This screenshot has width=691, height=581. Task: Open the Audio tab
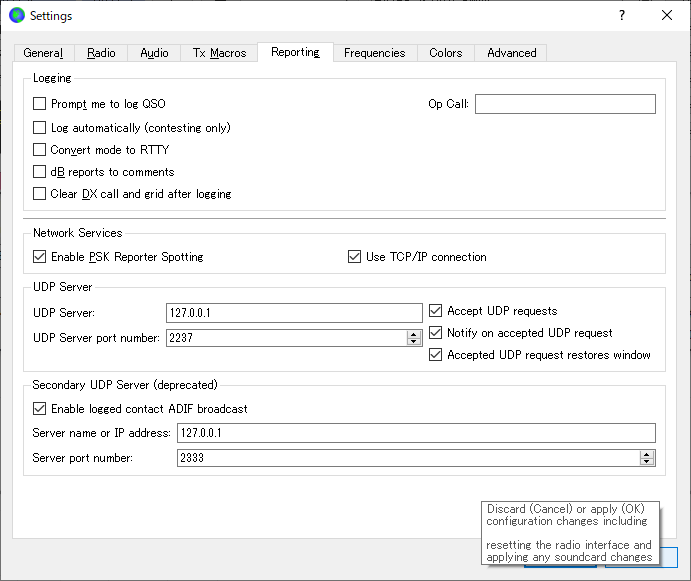[x=154, y=53]
